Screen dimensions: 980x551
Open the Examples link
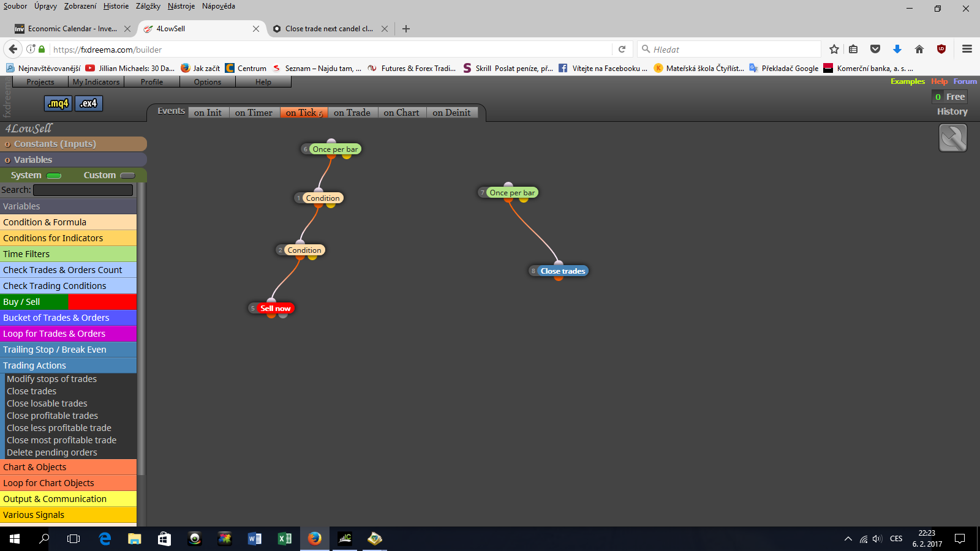pyautogui.click(x=907, y=81)
